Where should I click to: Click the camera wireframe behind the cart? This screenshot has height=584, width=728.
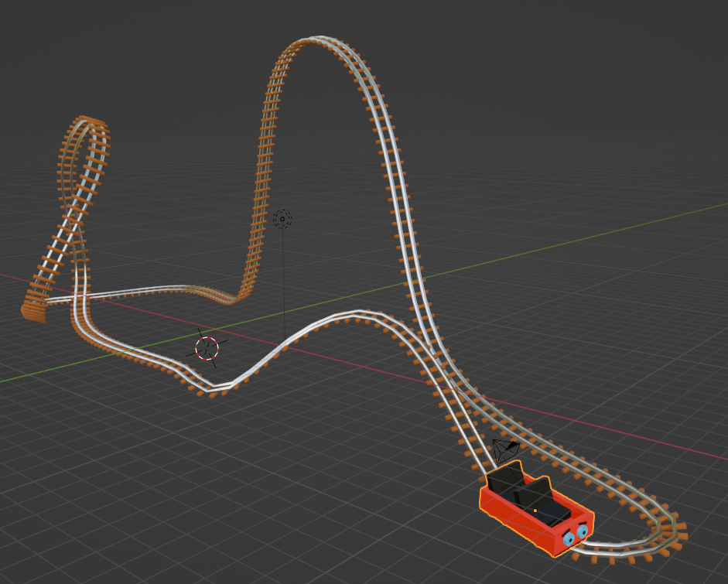pyautogui.click(x=505, y=449)
